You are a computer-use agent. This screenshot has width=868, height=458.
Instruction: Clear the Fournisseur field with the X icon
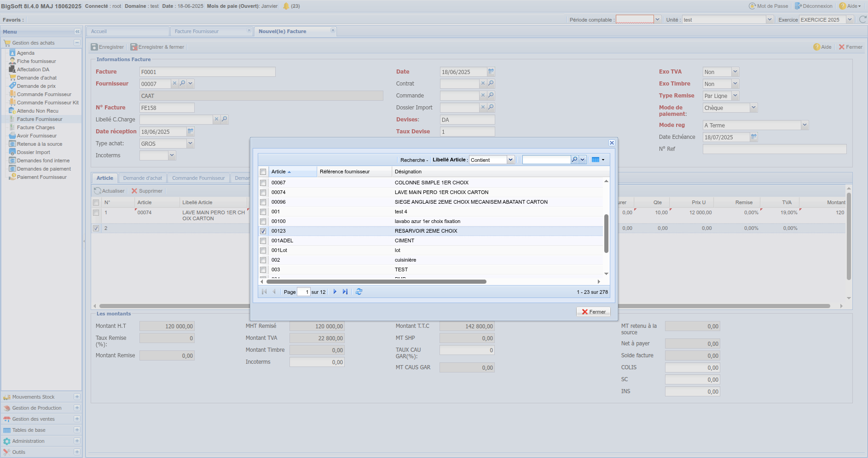(174, 83)
